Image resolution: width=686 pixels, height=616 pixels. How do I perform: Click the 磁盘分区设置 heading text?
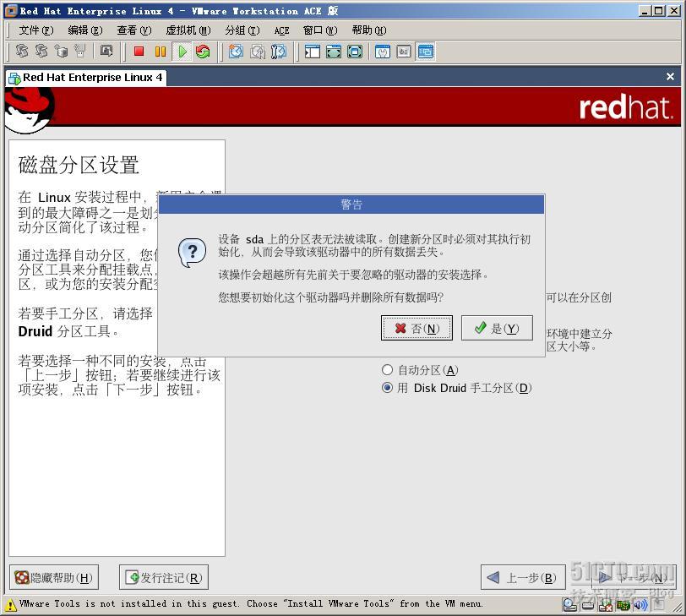79,166
